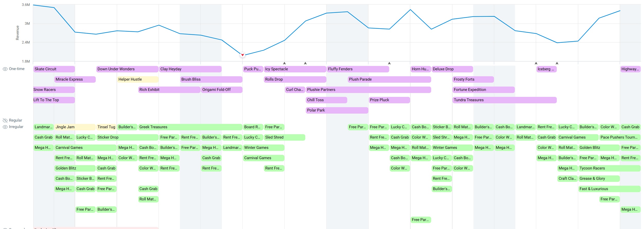Click the Revenue axis title

click(x=18, y=33)
